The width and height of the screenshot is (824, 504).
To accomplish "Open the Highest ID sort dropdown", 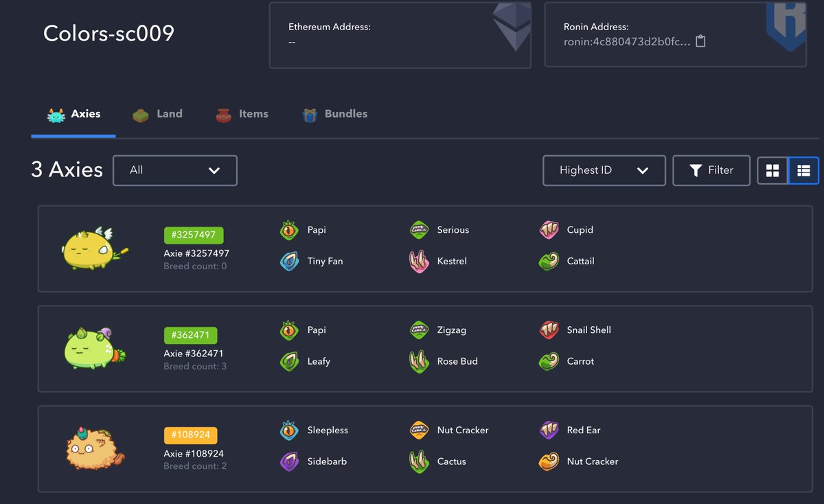I will [604, 170].
